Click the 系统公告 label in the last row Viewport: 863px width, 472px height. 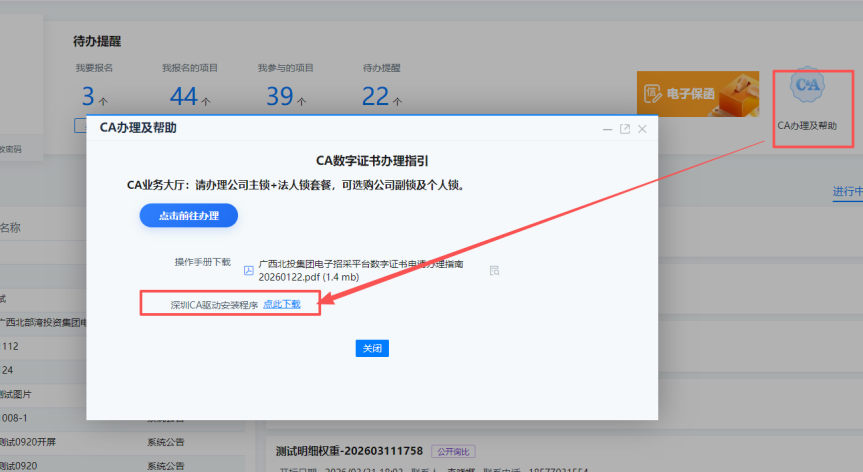[166, 466]
